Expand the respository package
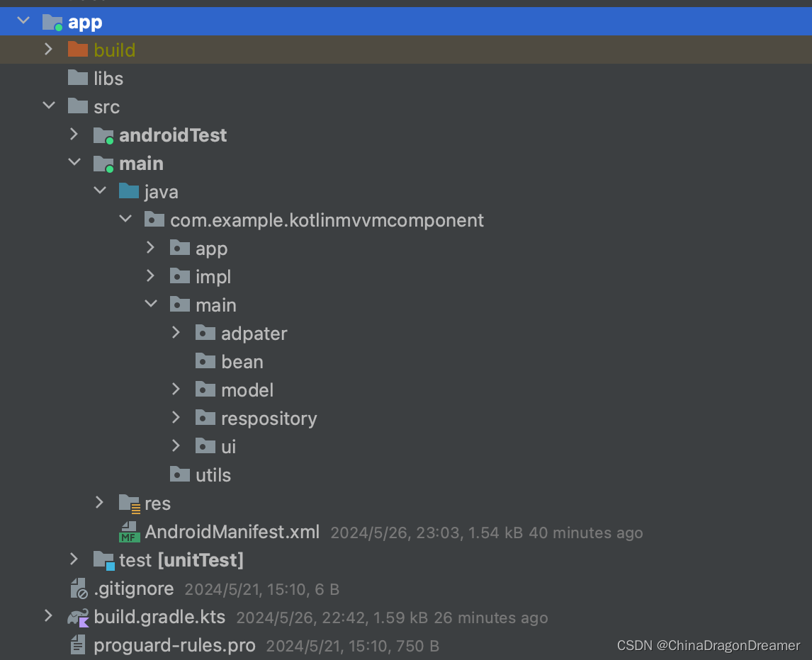The width and height of the screenshot is (812, 660). tap(176, 418)
